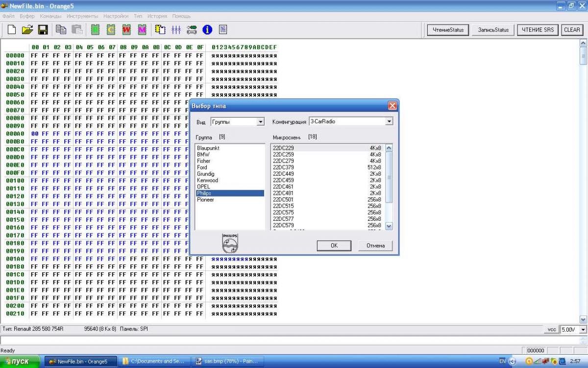The width and height of the screenshot is (588, 368).
Task: Click the yellow shield tray icon
Action: 554,361
